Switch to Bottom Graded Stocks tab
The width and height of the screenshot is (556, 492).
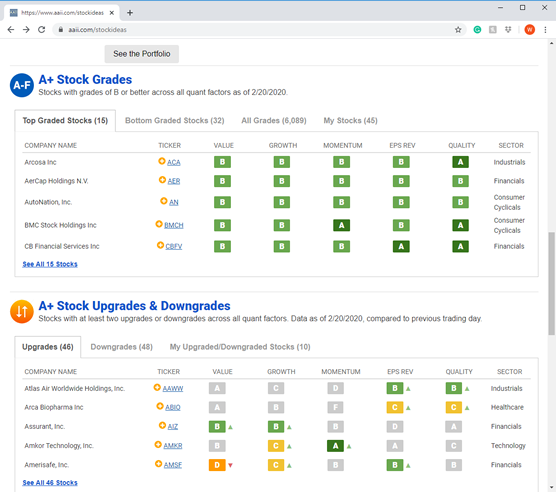pos(175,121)
